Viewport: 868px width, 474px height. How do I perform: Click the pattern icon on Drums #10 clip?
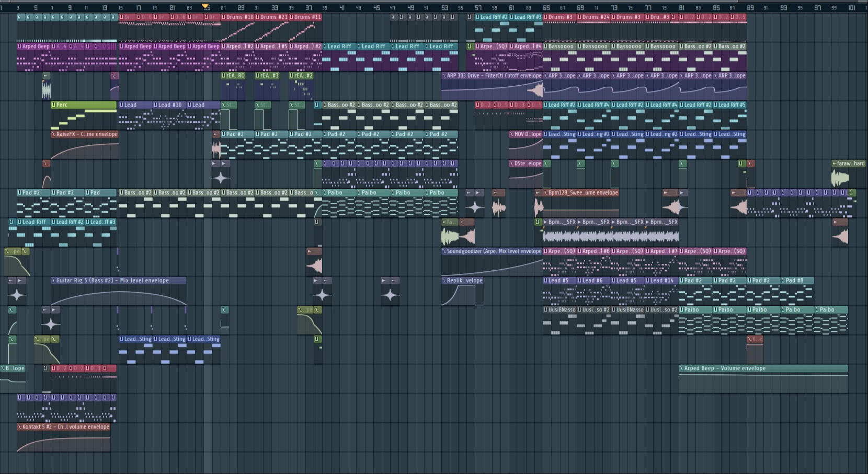[x=224, y=17]
